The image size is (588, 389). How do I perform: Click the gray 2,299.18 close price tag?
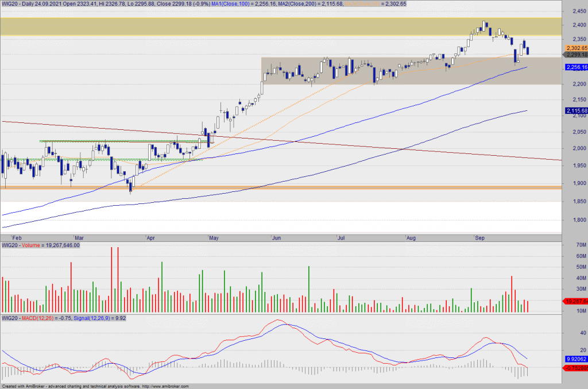[x=576, y=55]
